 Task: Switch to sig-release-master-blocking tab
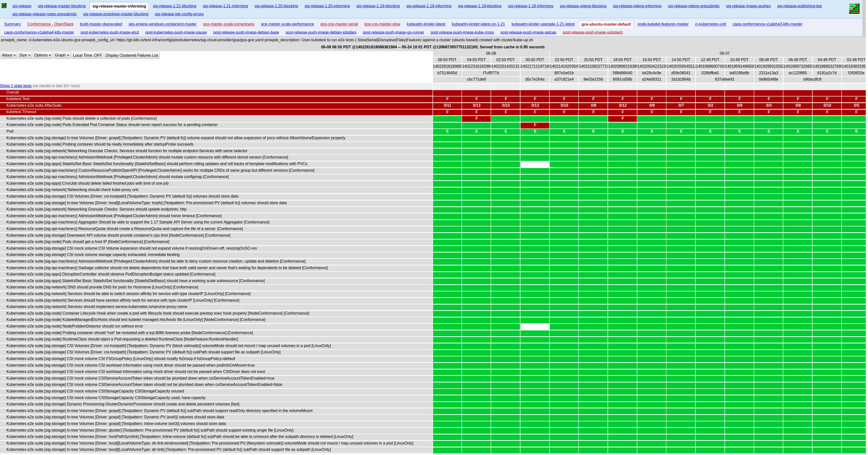point(62,6)
